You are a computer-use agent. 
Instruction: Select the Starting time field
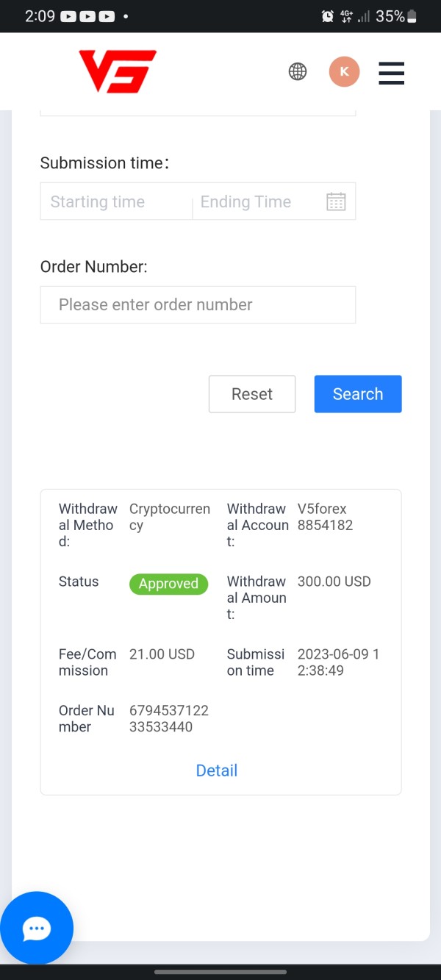point(116,201)
